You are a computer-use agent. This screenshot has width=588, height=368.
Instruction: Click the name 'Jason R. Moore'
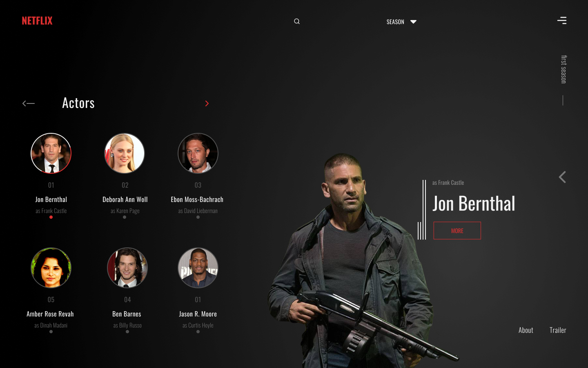coord(198,314)
